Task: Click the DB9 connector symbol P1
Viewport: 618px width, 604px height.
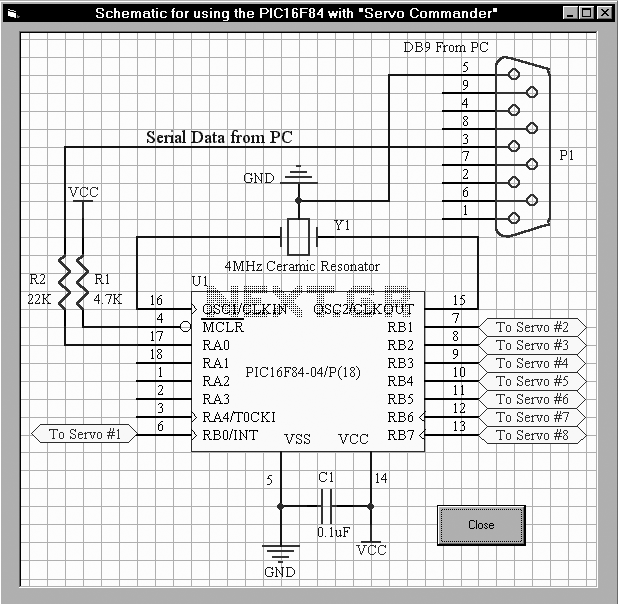Action: [x=523, y=146]
